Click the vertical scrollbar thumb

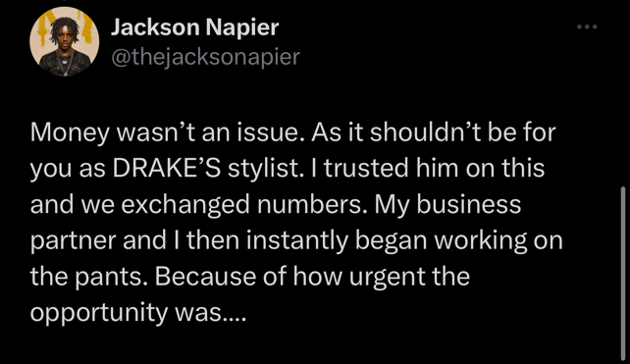622,273
